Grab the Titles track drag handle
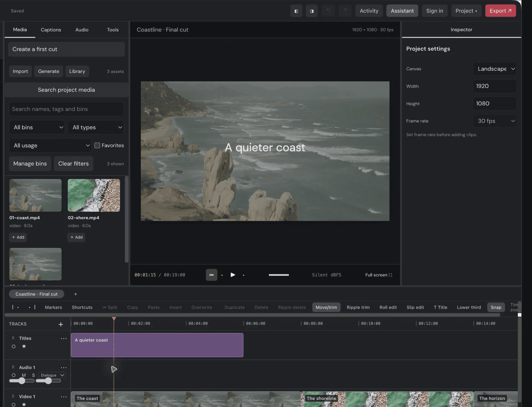This screenshot has width=532, height=407. tap(13, 338)
